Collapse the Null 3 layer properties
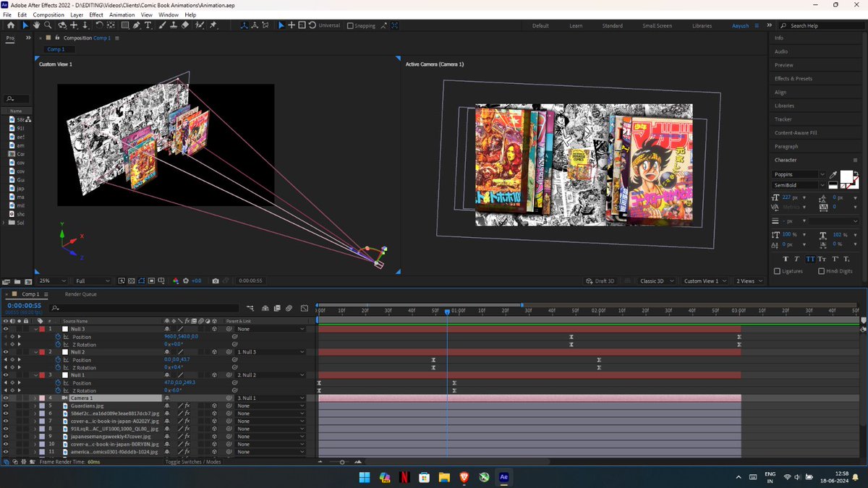 [x=35, y=329]
